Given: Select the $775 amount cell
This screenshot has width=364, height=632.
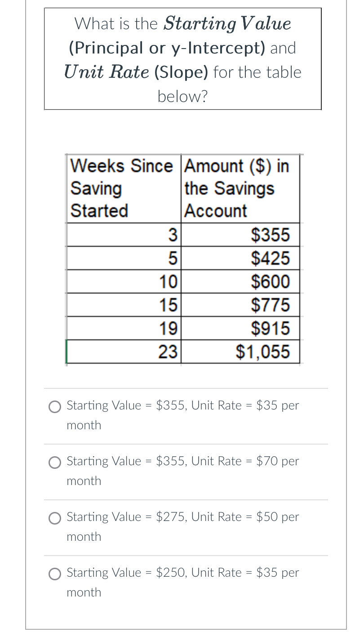Looking at the screenshot, I should point(241,305).
